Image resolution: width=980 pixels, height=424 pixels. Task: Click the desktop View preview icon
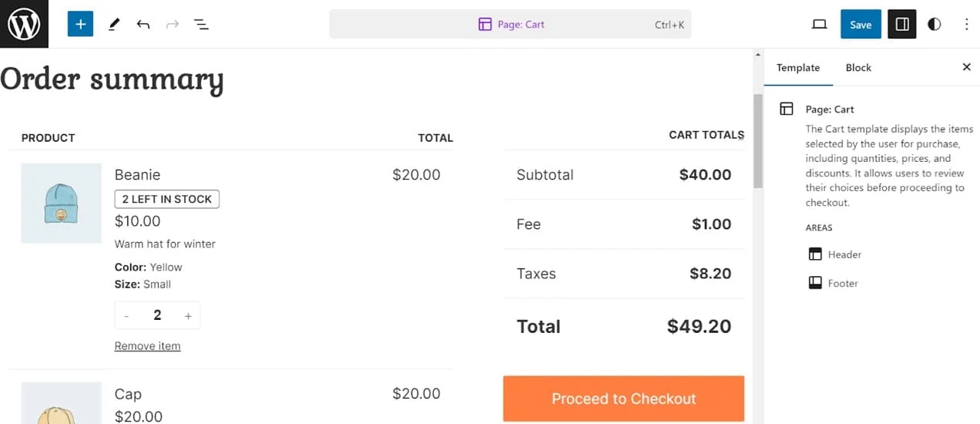820,24
